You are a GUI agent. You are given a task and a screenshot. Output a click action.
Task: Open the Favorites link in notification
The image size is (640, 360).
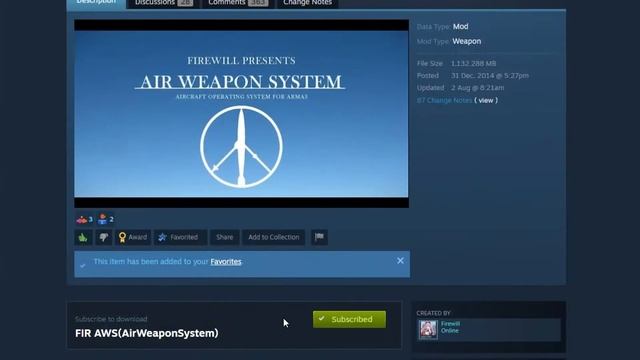[x=226, y=262]
